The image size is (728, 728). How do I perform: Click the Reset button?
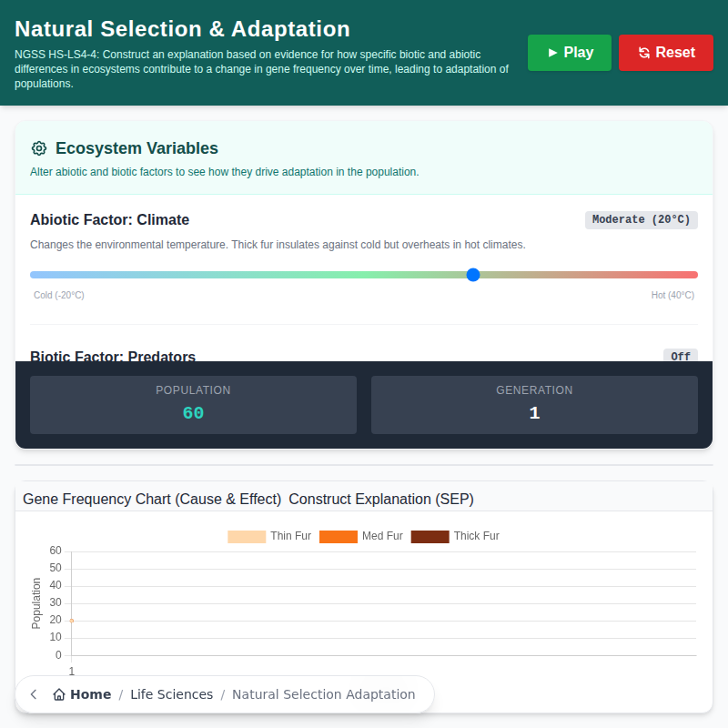(665, 52)
